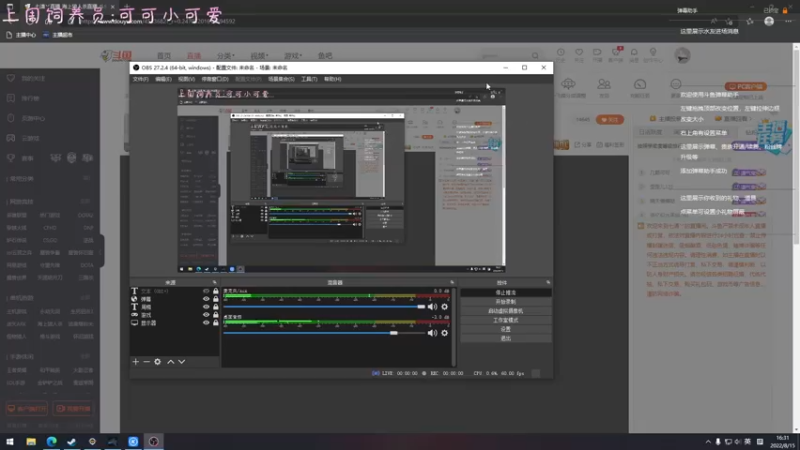The width and height of the screenshot is (800, 450).
Task: Show hidden icons in the system tray
Action: pyautogui.click(x=708, y=442)
